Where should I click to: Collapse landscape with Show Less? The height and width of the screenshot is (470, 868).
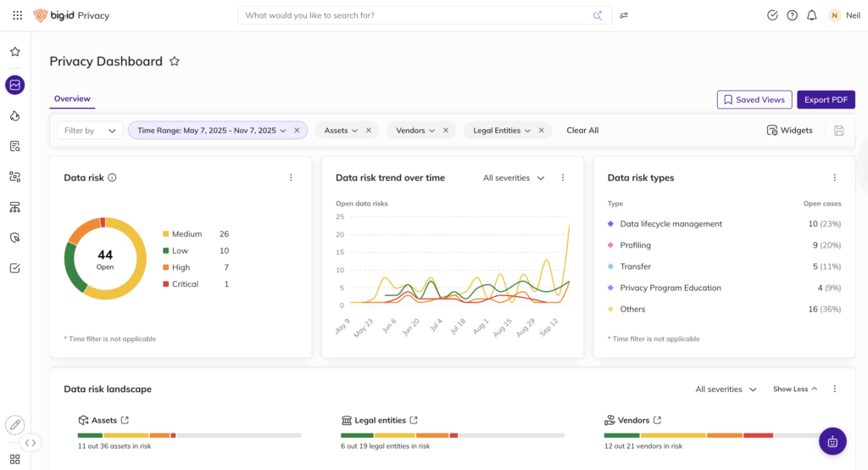coord(795,389)
